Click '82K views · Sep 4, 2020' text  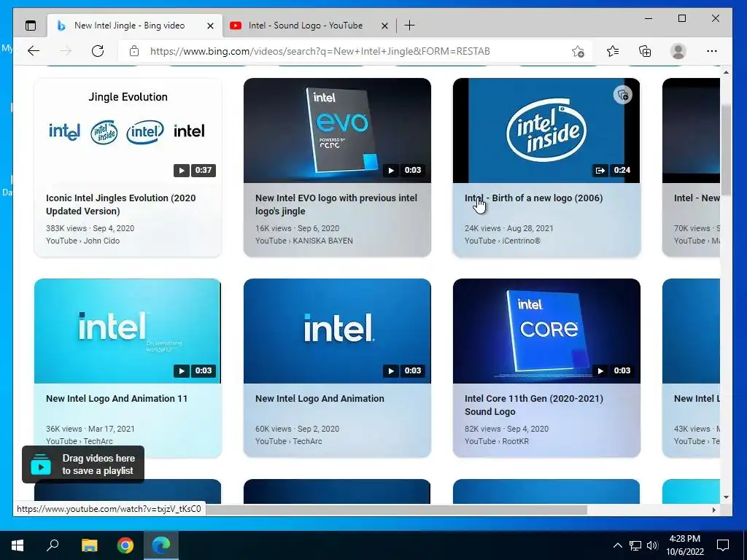[506, 429]
